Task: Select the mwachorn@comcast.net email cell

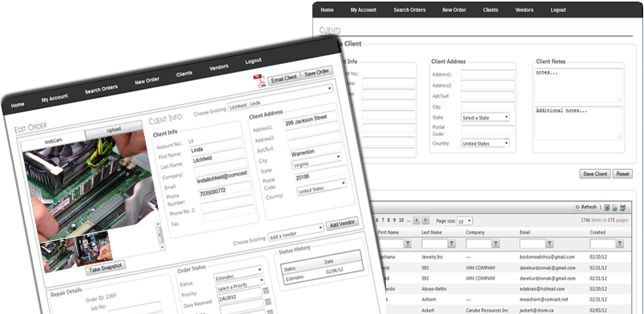Action: click(x=543, y=300)
